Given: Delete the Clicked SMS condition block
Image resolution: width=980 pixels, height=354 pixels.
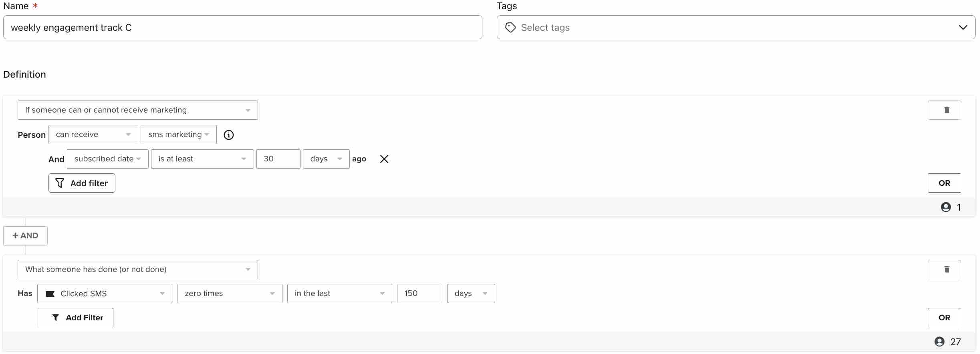Looking at the screenshot, I should pos(944,270).
